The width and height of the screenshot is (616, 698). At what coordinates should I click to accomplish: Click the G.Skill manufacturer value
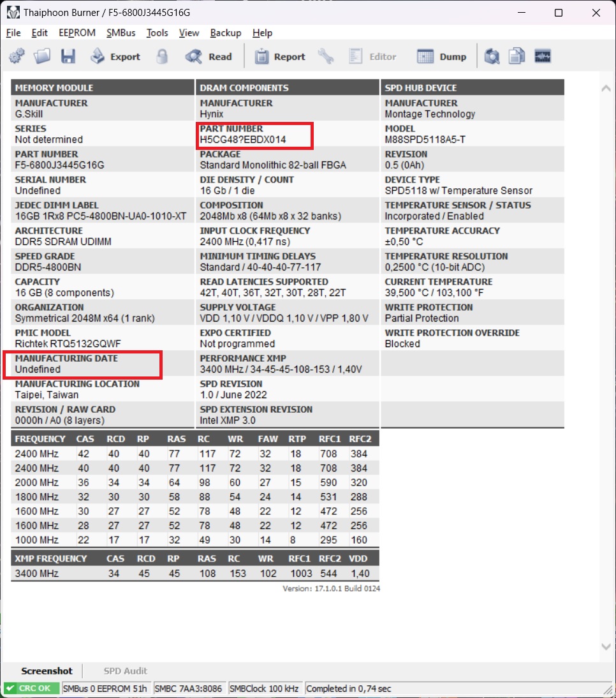[29, 114]
